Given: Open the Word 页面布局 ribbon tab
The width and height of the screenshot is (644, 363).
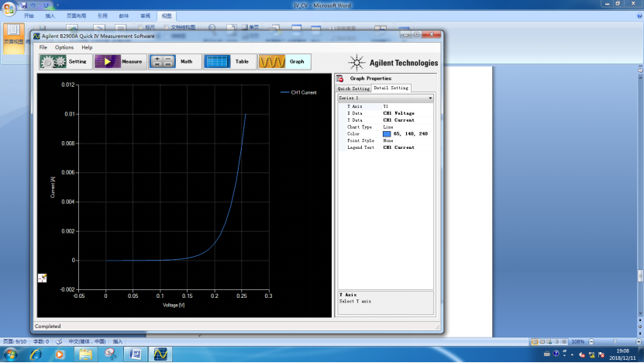Looking at the screenshot, I should tap(77, 16).
